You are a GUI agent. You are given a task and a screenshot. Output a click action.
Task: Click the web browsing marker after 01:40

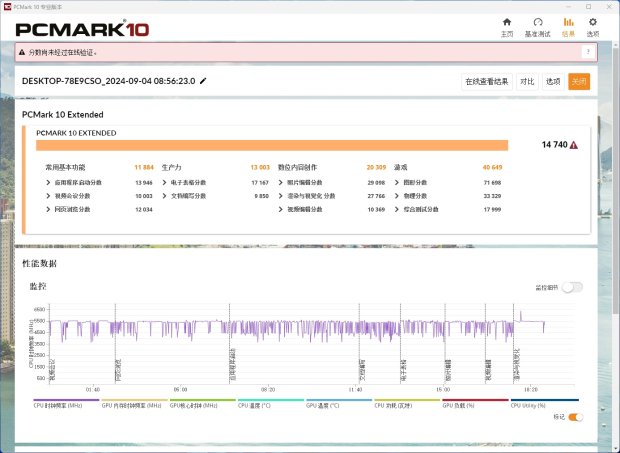(x=118, y=370)
